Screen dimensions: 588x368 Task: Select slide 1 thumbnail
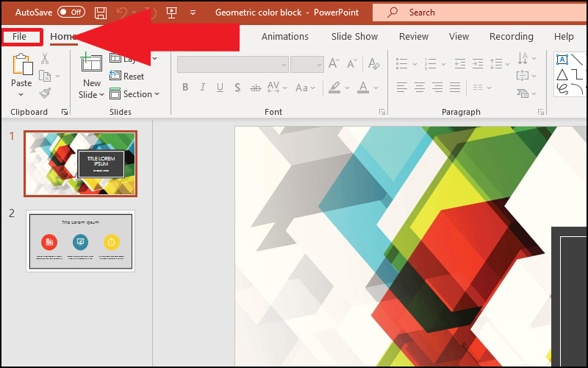click(81, 163)
